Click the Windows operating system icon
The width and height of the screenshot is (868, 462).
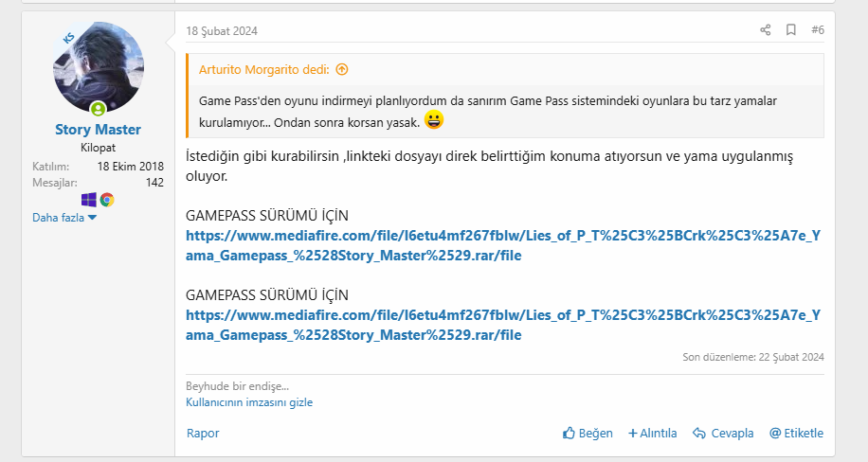coord(88,200)
